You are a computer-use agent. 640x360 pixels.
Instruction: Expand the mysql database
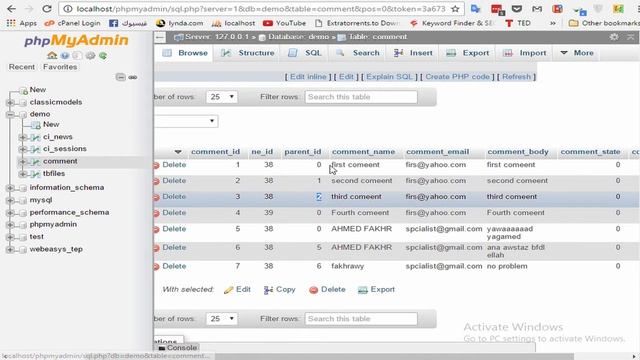click(x=10, y=200)
